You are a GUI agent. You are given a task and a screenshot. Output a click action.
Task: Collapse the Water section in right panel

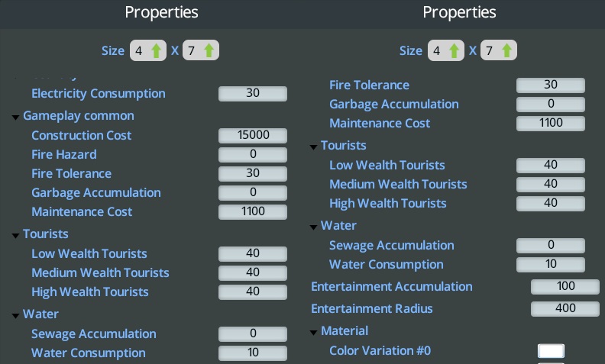314,227
